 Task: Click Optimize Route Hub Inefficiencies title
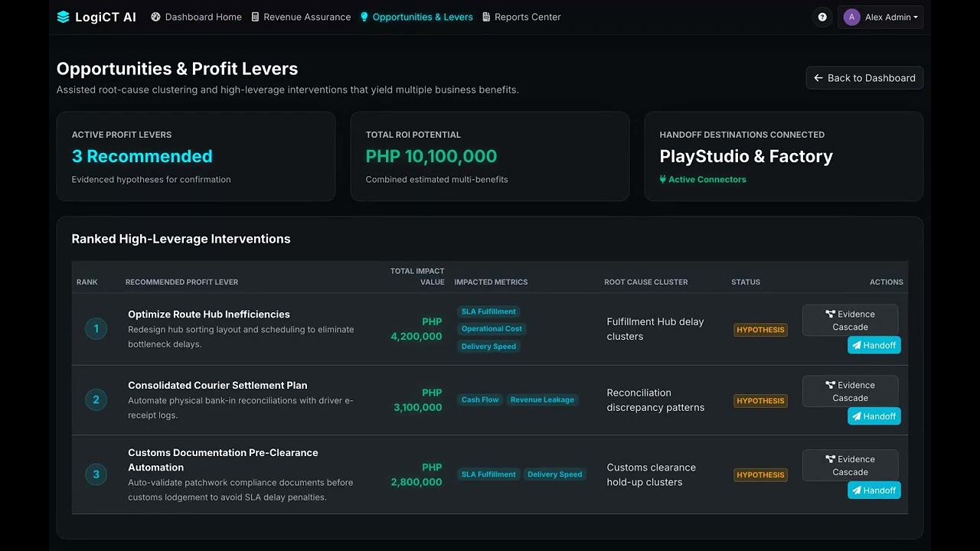[209, 315]
